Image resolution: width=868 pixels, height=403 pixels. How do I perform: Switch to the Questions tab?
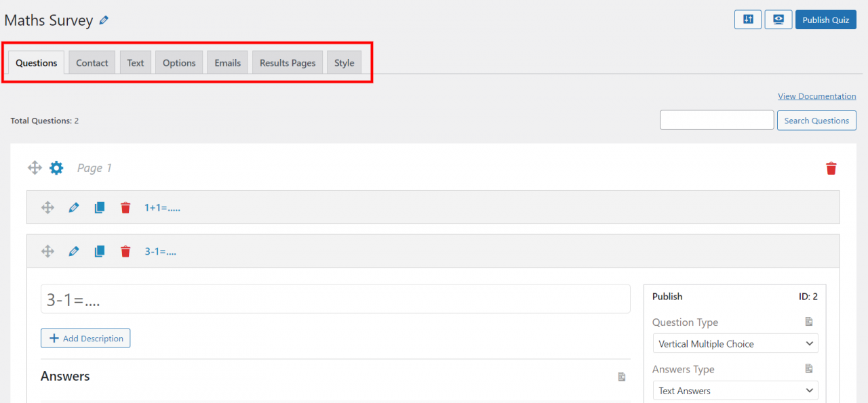tap(37, 62)
